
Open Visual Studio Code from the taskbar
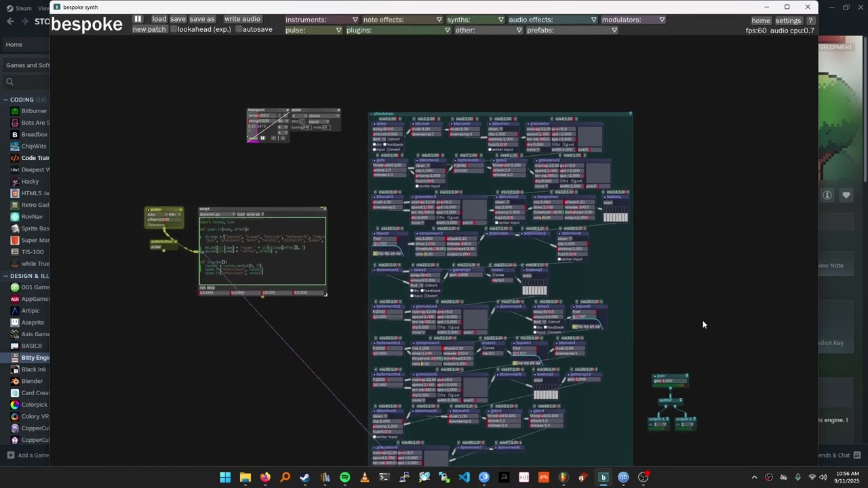tap(464, 478)
